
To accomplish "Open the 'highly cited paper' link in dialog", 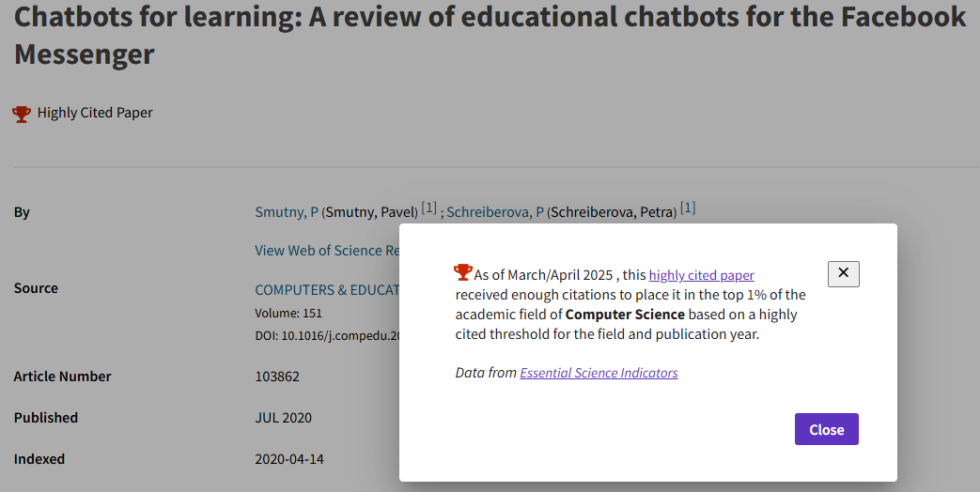I will (701, 275).
